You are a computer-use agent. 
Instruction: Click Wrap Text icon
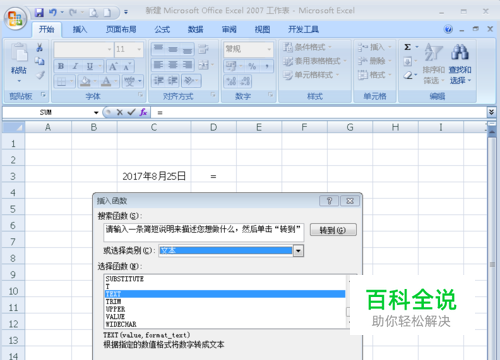(x=203, y=49)
